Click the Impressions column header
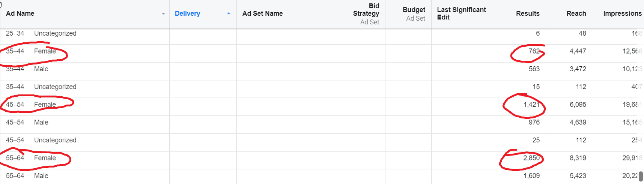This screenshot has height=184, width=644. [622, 13]
